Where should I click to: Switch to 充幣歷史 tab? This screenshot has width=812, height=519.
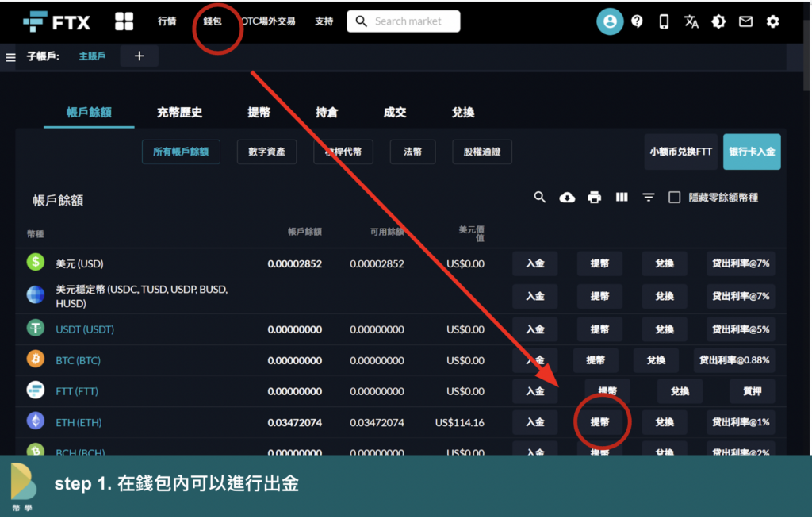[180, 113]
